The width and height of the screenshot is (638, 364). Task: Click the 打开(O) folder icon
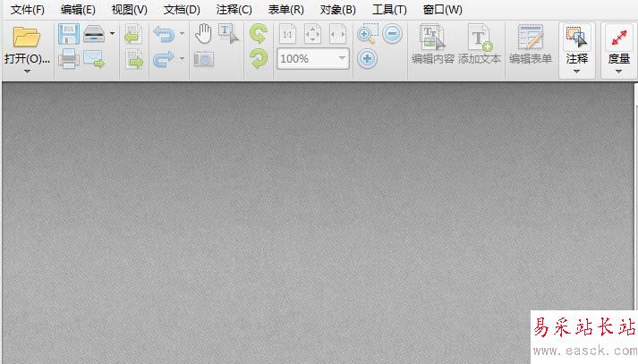(x=27, y=37)
